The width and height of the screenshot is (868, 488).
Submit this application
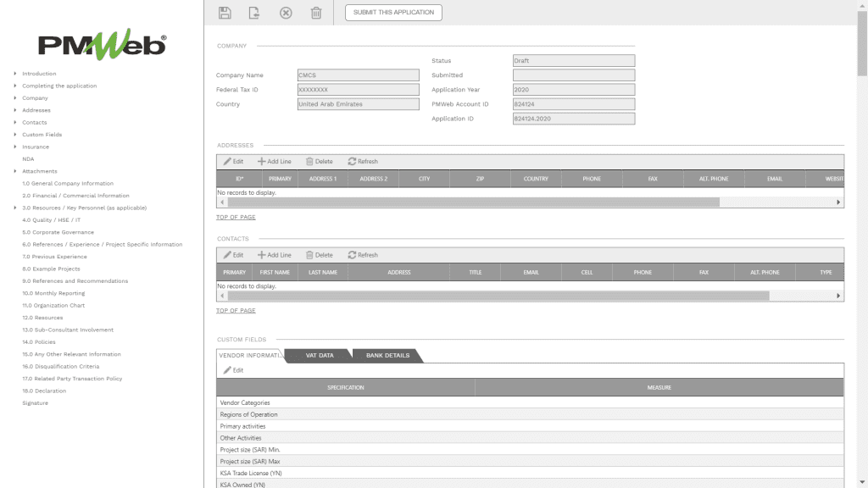click(393, 12)
